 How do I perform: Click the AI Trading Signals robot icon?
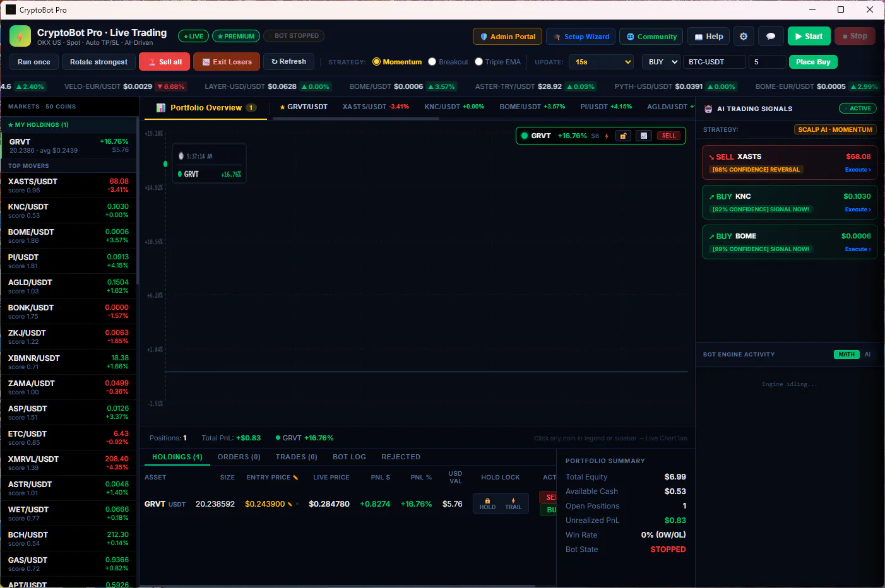pyautogui.click(x=708, y=109)
